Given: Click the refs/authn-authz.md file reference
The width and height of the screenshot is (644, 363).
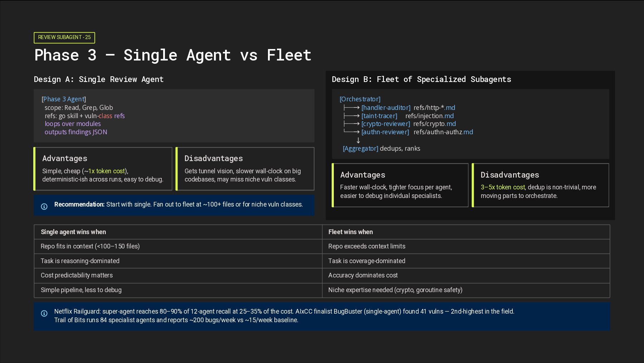Looking at the screenshot, I should pos(443,132).
